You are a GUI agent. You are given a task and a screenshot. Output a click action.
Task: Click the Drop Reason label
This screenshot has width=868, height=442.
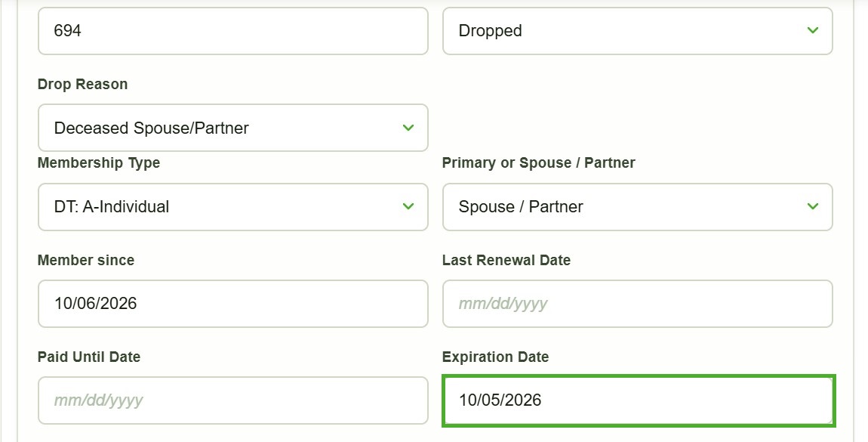point(82,84)
